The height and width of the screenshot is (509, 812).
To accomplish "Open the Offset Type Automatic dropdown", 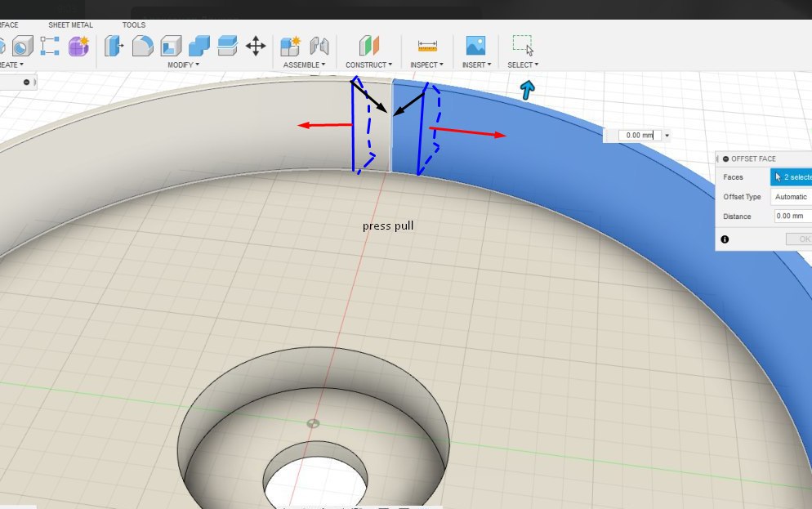I will click(x=792, y=197).
